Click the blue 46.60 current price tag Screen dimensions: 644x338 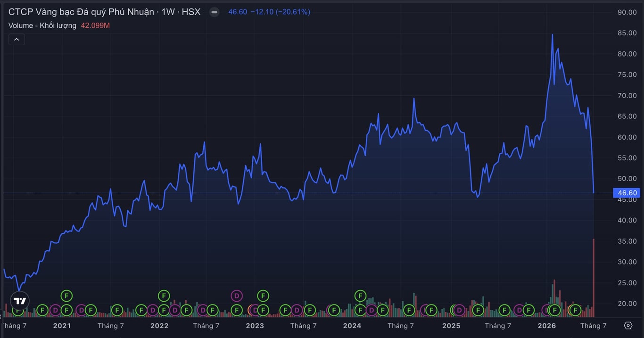click(x=626, y=193)
